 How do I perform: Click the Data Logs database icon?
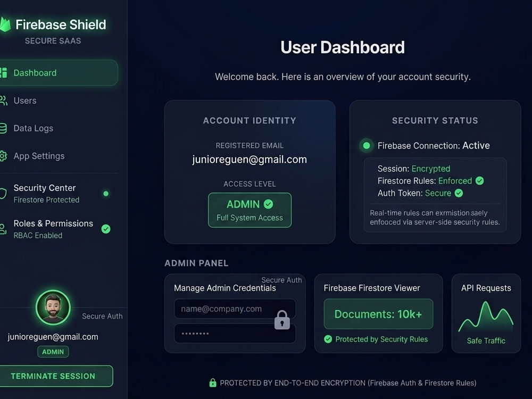pos(3,128)
